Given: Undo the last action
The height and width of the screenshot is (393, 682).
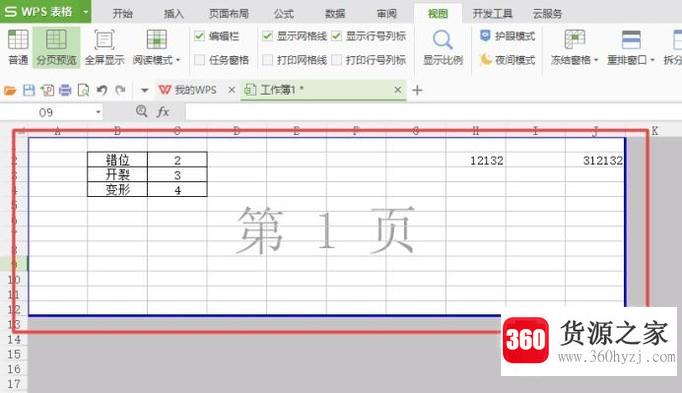Looking at the screenshot, I should (x=102, y=90).
